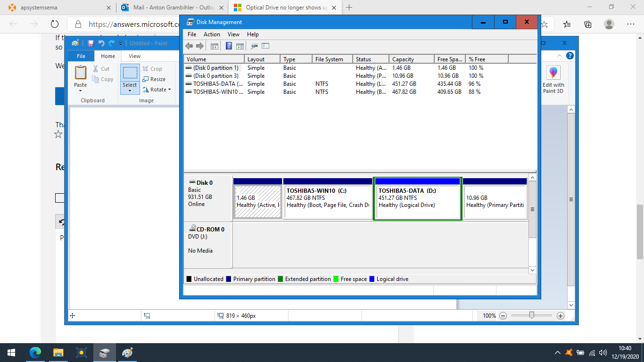This screenshot has width=644, height=362.
Task: Click the Paste clipboard icon in Paint
Action: [81, 73]
